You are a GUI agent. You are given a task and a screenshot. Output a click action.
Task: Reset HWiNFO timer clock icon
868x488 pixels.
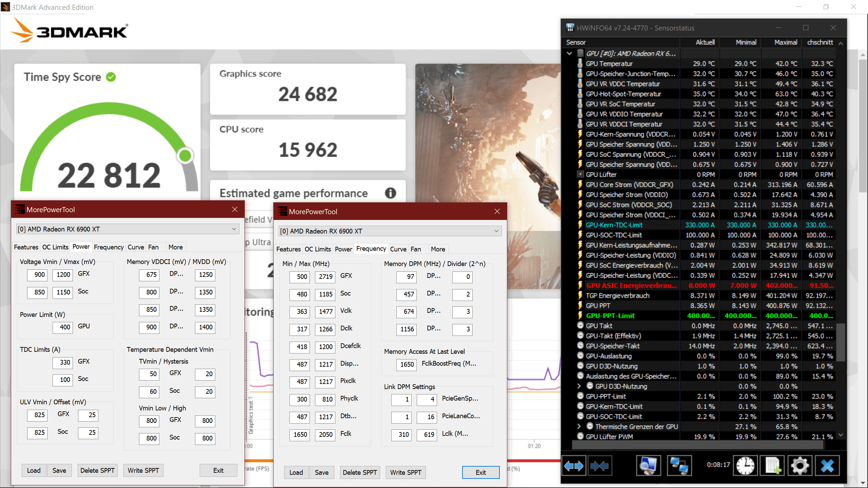coord(746,465)
